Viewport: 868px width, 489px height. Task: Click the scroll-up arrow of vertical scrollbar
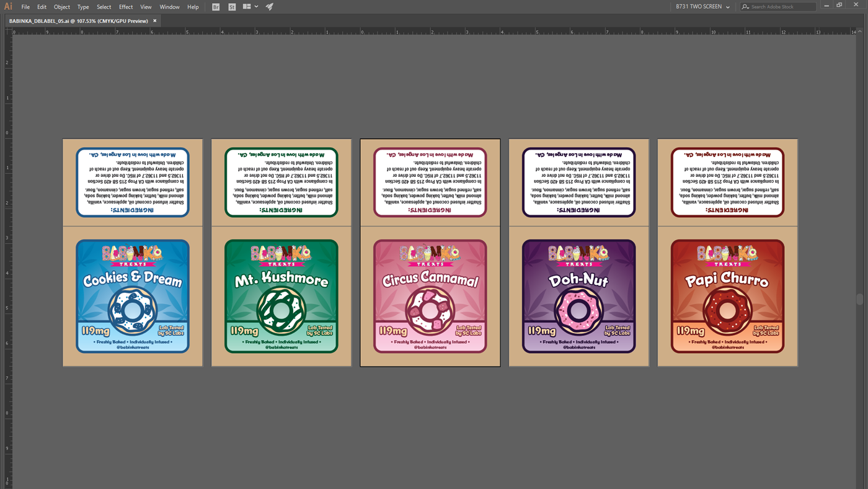(860, 31)
